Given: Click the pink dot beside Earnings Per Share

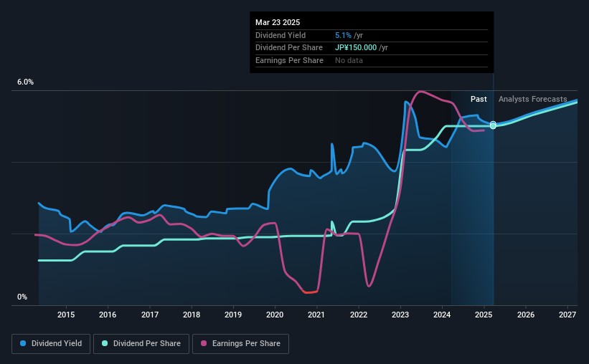Looking at the screenshot, I should pyautogui.click(x=205, y=344).
